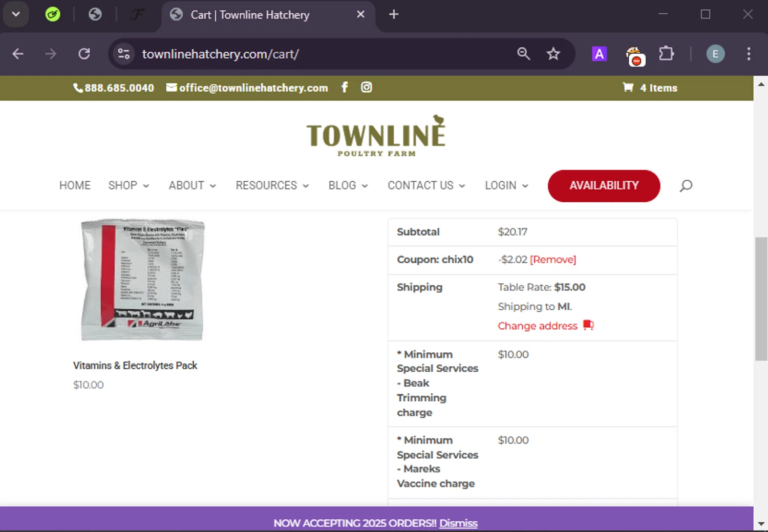Click the $10.00 price under Vitamins pack
768x532 pixels.
tap(89, 385)
